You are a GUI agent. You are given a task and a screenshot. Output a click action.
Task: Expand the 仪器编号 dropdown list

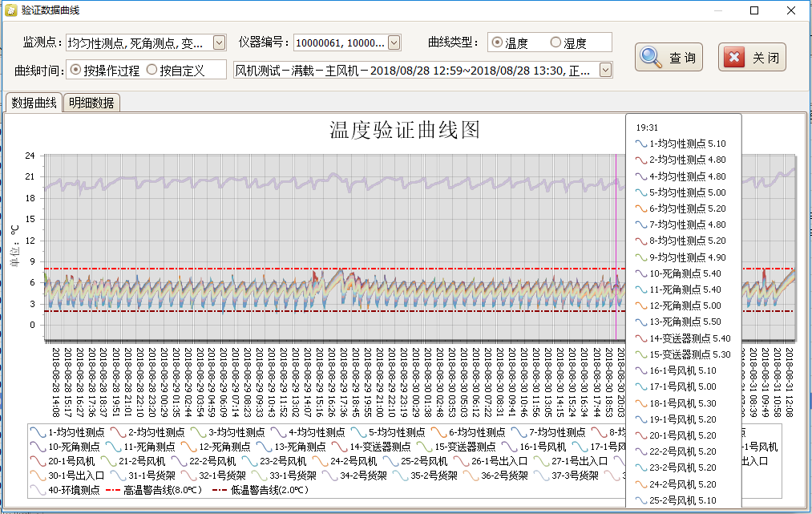pyautogui.click(x=394, y=42)
